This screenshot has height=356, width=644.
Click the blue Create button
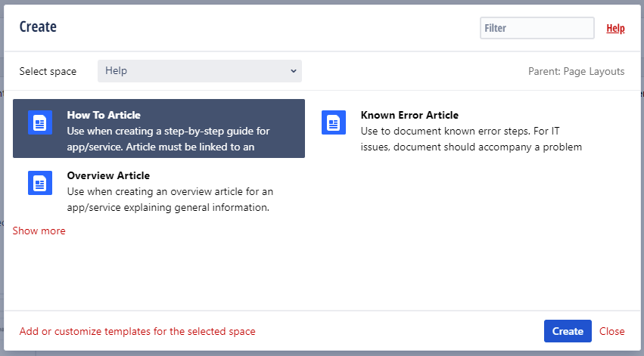(568, 331)
